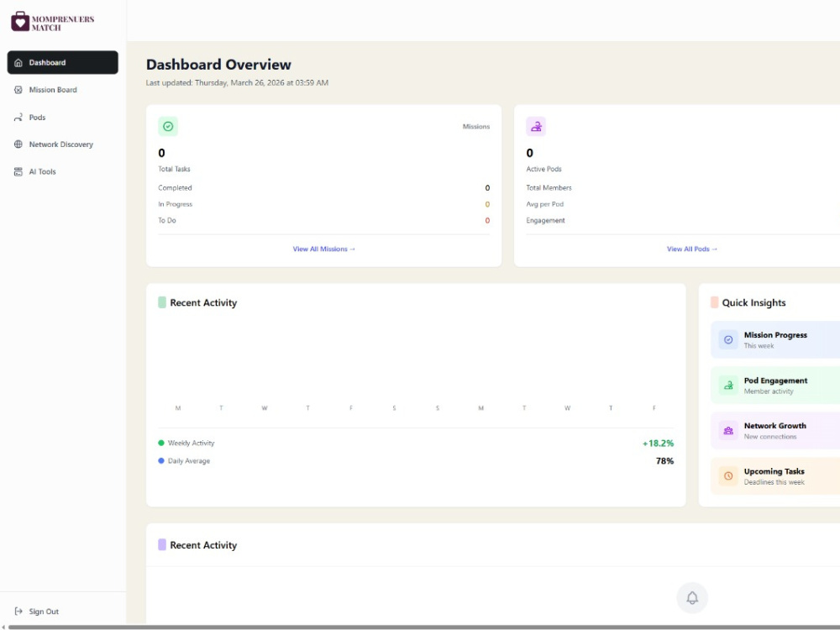The height and width of the screenshot is (630, 840).
Task: Go to the Pods section
Action: (x=63, y=118)
